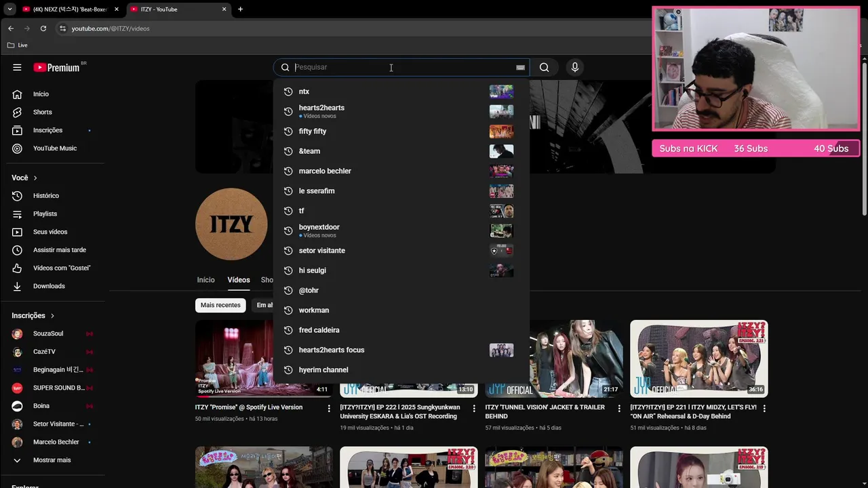Reload the page with the refresh icon
868x488 pixels.
click(43, 28)
